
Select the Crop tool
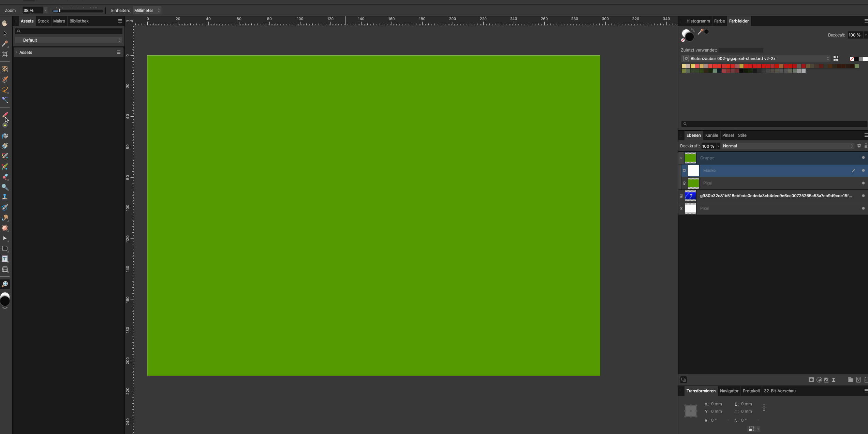(x=5, y=54)
